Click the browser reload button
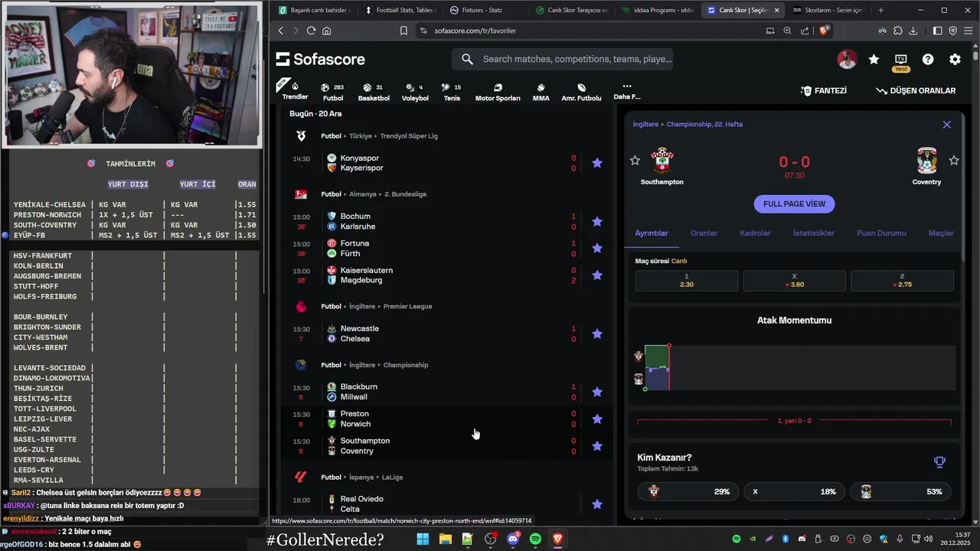The width and height of the screenshot is (980, 551). [311, 31]
